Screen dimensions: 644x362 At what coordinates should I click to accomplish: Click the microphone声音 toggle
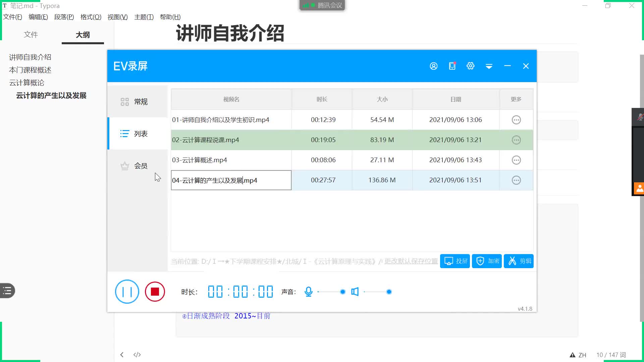tap(308, 291)
